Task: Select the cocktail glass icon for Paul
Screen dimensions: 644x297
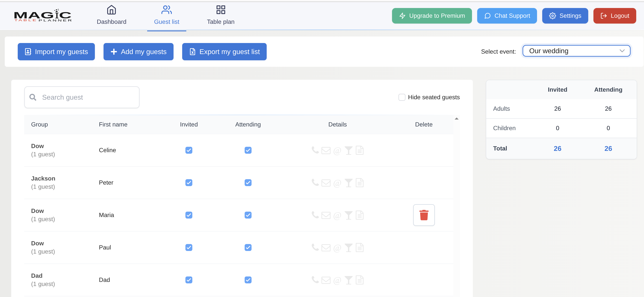Action: coord(349,247)
